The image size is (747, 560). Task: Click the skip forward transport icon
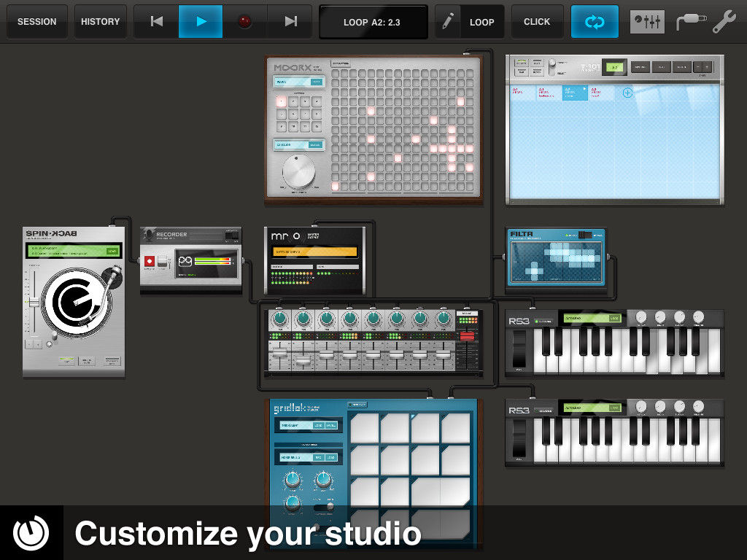tap(290, 22)
